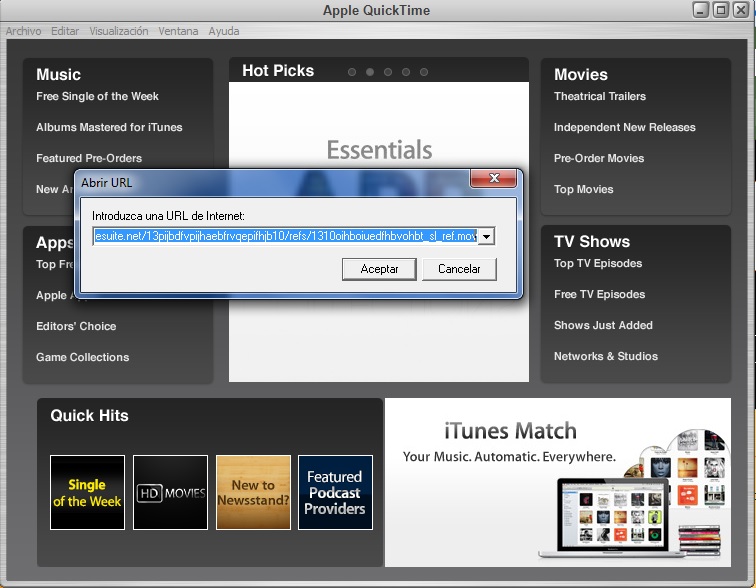Image resolution: width=756 pixels, height=588 pixels.
Task: Expand the URL history dropdown arrow
Action: coord(486,236)
